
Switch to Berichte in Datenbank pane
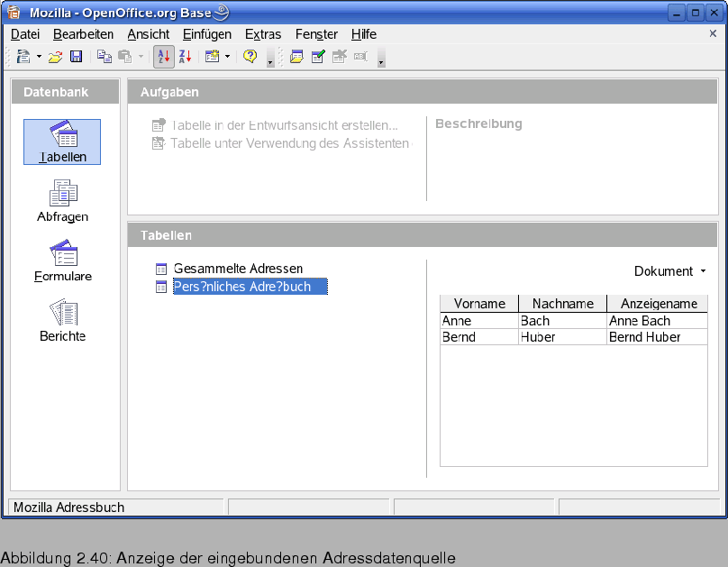coord(62,319)
